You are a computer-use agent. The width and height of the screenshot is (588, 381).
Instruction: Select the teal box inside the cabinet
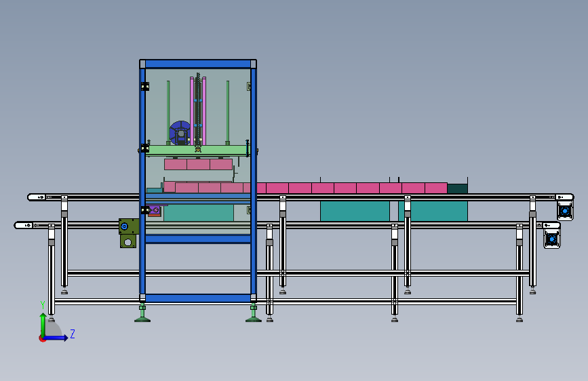coord(199,213)
